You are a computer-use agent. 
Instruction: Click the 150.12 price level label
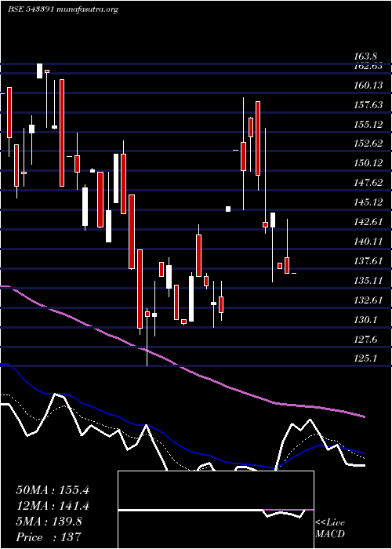point(368,163)
